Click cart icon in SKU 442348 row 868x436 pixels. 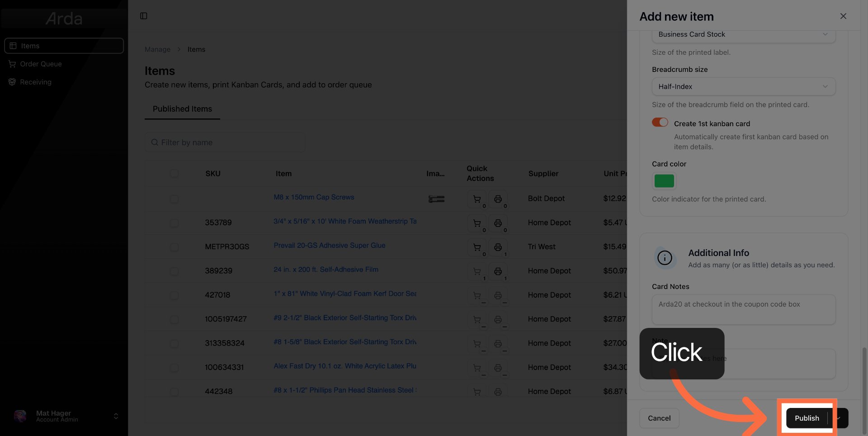tap(477, 392)
